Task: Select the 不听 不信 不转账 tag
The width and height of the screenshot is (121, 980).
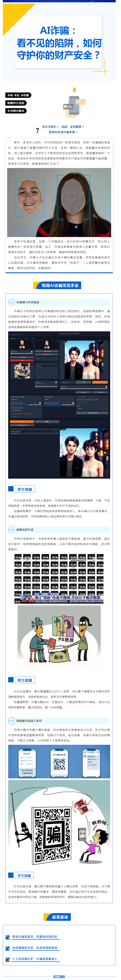Action: (x=18, y=95)
